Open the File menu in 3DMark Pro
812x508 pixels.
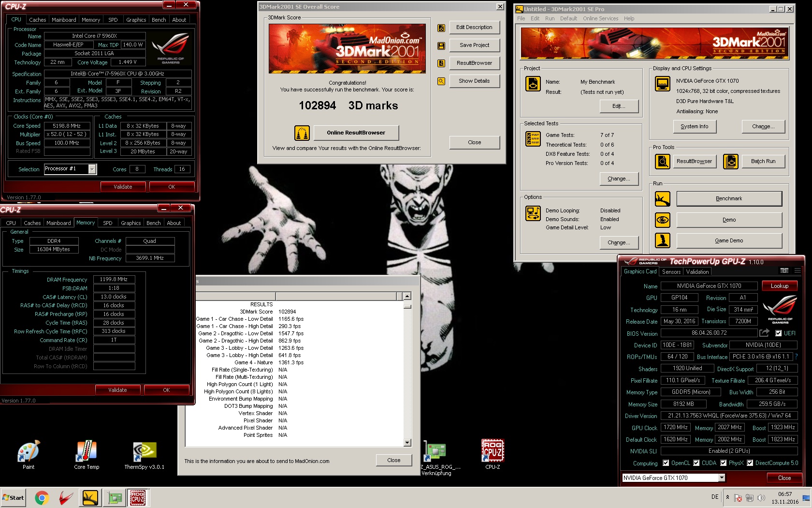(x=521, y=18)
